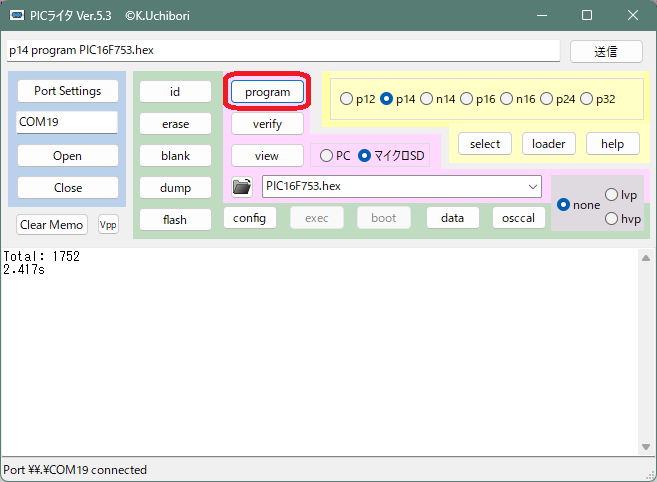Click the memo area scrollbar down arrow
This screenshot has height=482, width=657.
point(646,447)
